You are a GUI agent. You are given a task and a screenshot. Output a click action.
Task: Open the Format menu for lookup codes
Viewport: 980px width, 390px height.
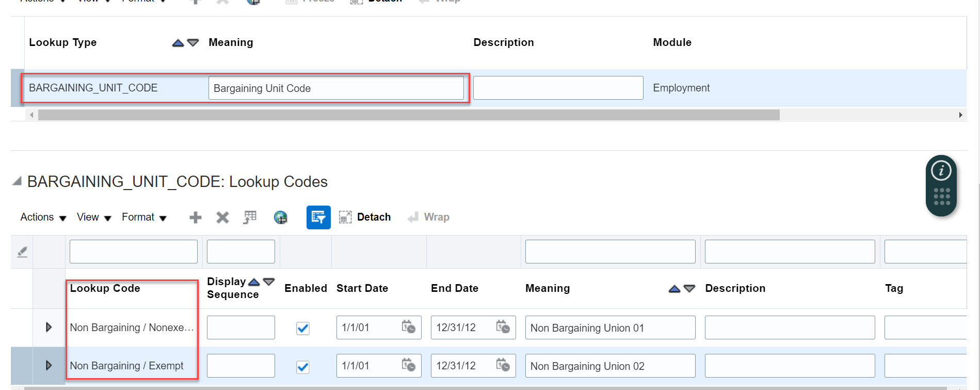(x=144, y=217)
